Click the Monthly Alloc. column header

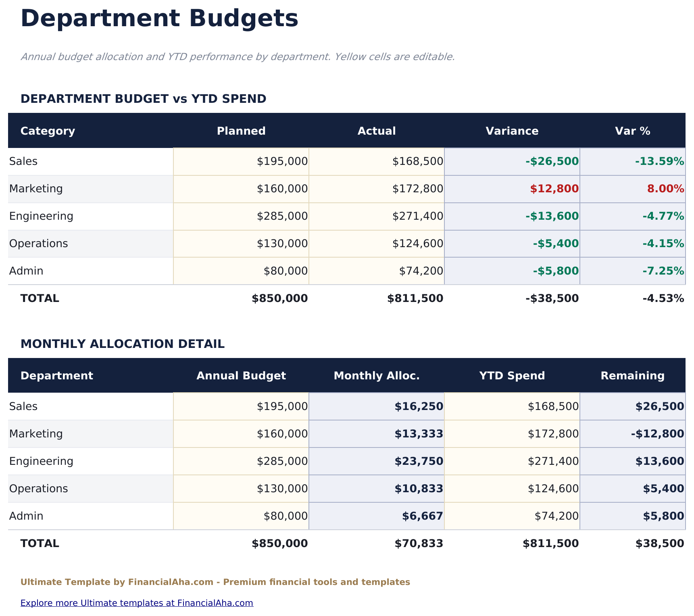pyautogui.click(x=376, y=375)
